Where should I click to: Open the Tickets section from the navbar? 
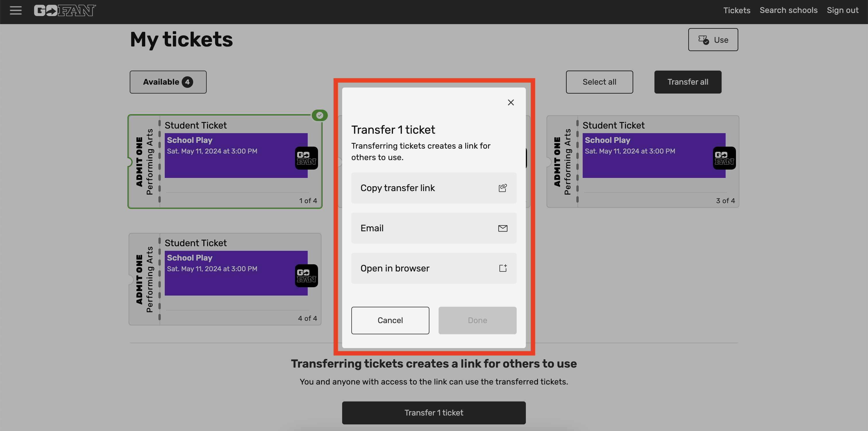point(737,10)
